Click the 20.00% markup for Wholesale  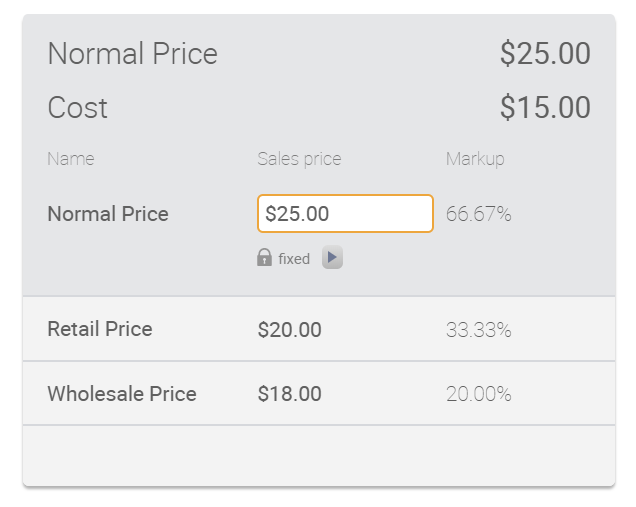(479, 393)
